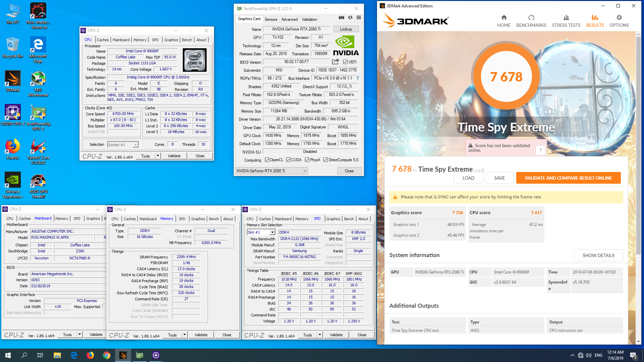Open Task View on taskbar

40,355
